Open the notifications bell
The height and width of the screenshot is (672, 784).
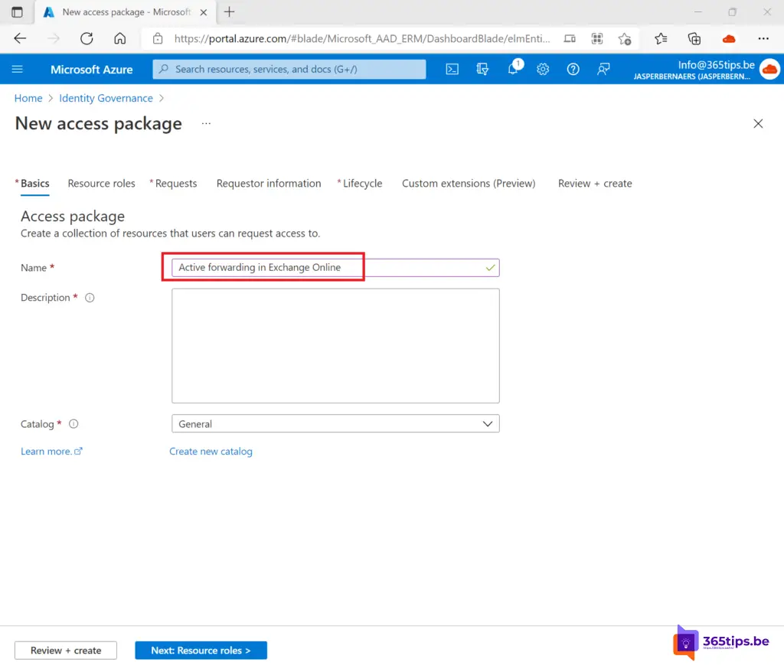tap(513, 69)
